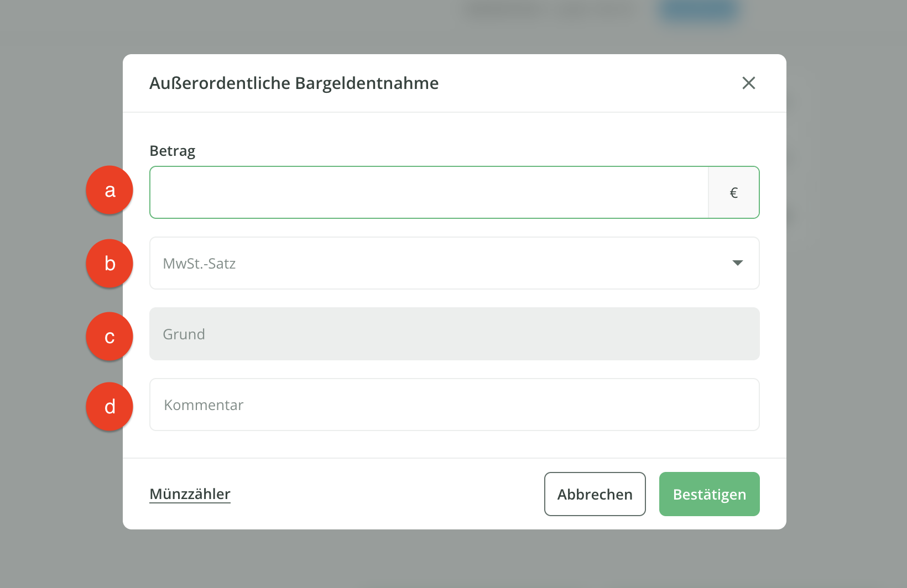The image size is (907, 588).
Task: Click the Euro currency symbol
Action: (x=733, y=193)
